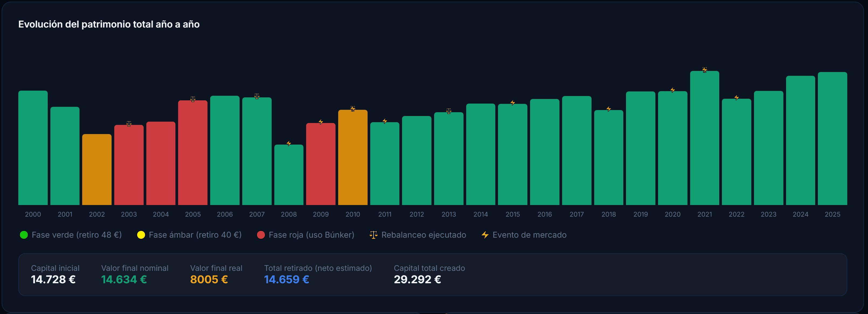The image size is (868, 314).
Task: Select the green 2006 bar
Action: [225, 151]
